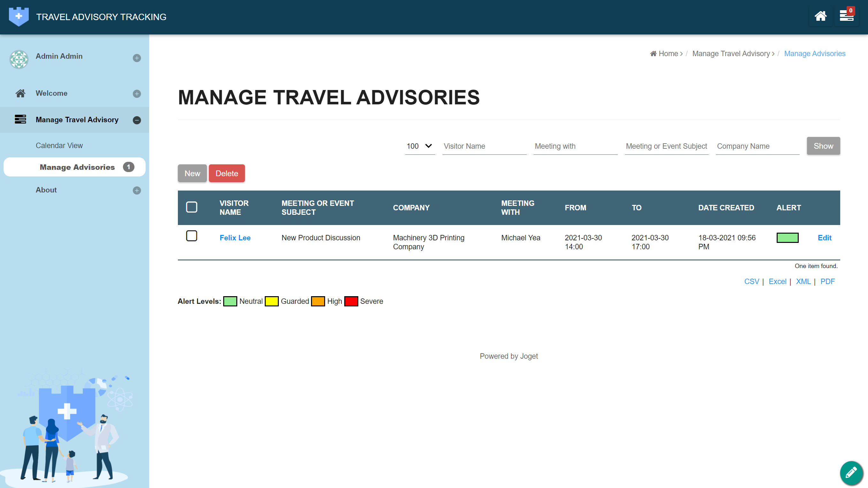Click the 18-03-2021 09:56 PM date cell

click(727, 242)
